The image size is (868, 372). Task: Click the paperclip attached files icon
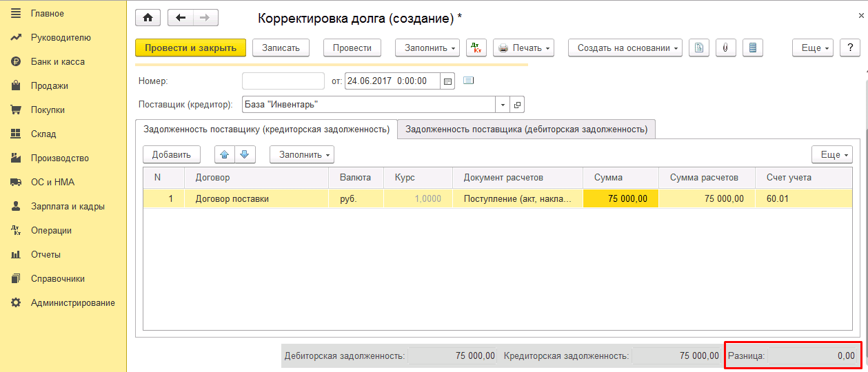click(x=725, y=48)
